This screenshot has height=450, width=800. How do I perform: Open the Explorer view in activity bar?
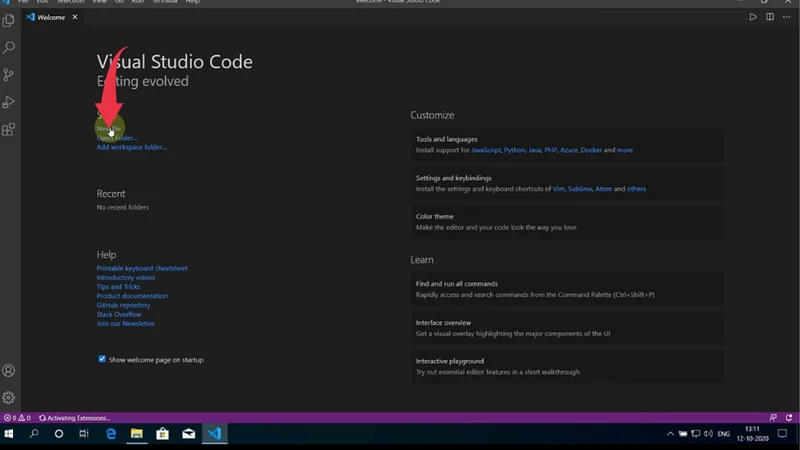click(9, 20)
